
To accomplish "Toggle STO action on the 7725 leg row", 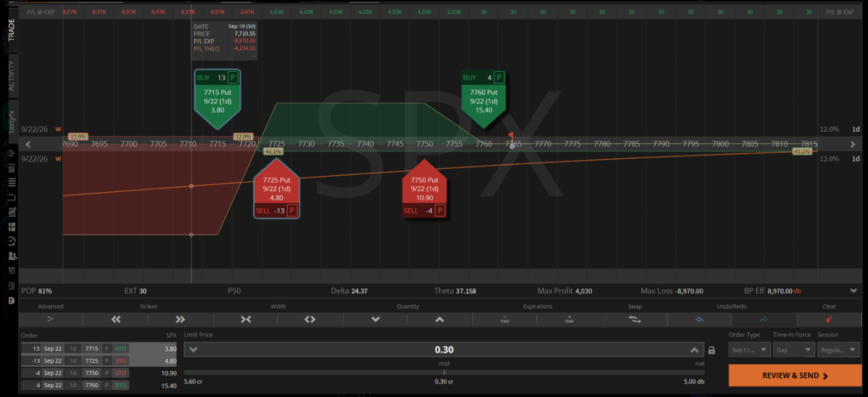I will tap(120, 361).
